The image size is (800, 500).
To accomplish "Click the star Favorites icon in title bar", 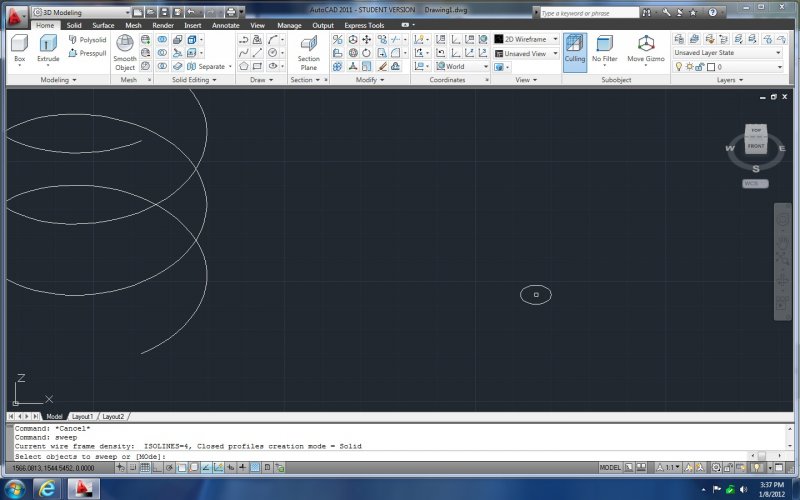I will click(693, 12).
